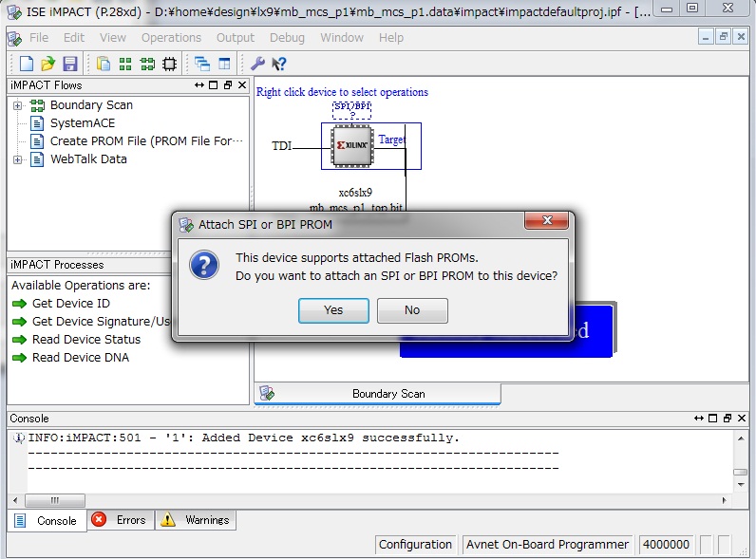Click the console scroll right arrow

coord(724,500)
